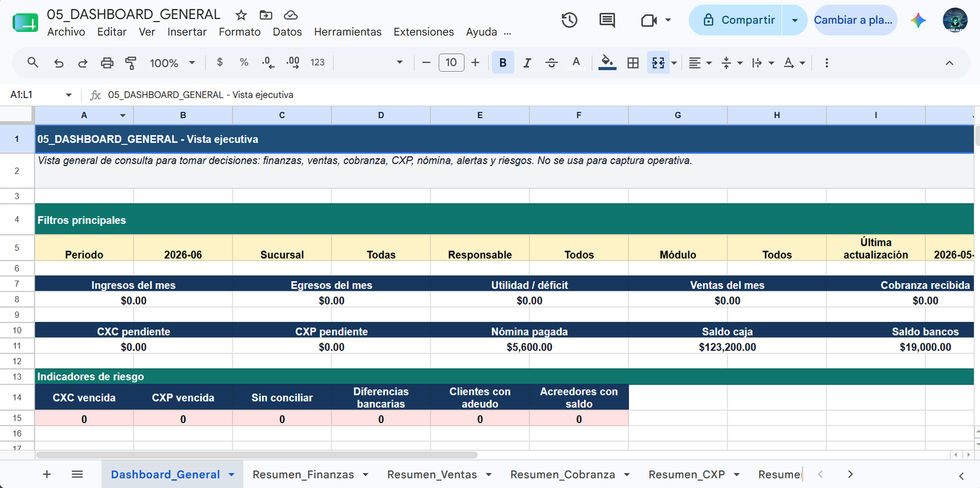Activate the Paint format roller icon
The width and height of the screenshot is (980, 488).
coord(131,63)
